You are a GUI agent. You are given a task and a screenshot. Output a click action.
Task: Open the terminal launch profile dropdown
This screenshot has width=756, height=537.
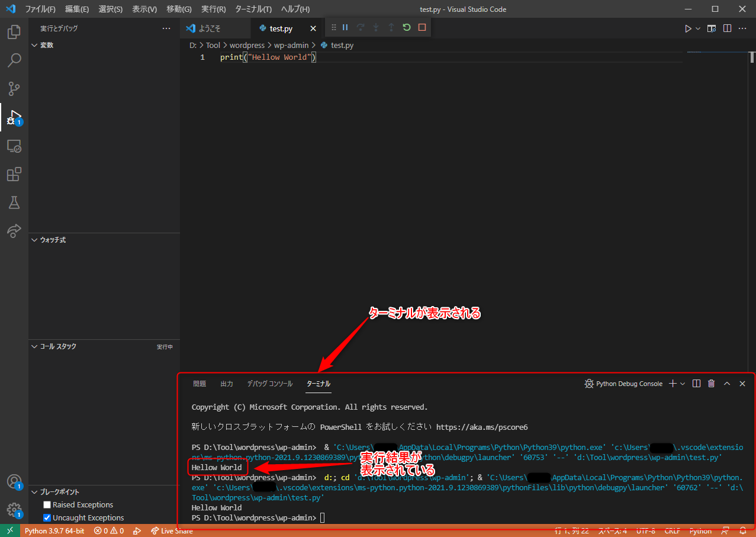click(x=683, y=384)
